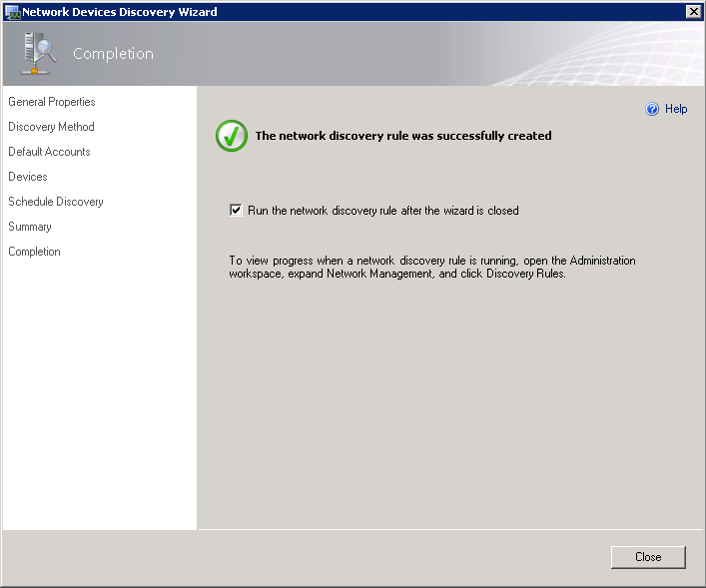Click the wizard icon in the title bar
Image resolution: width=706 pixels, height=588 pixels.
(x=13, y=12)
